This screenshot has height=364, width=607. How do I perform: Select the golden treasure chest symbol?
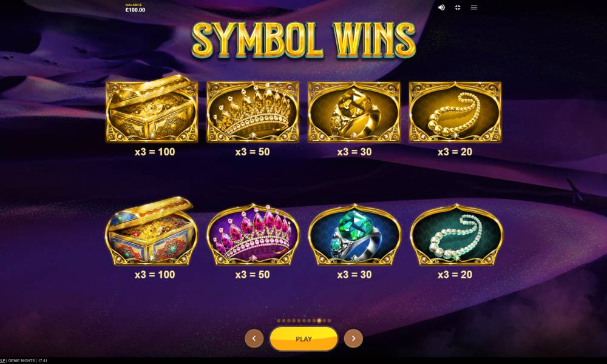pyautogui.click(x=152, y=109)
